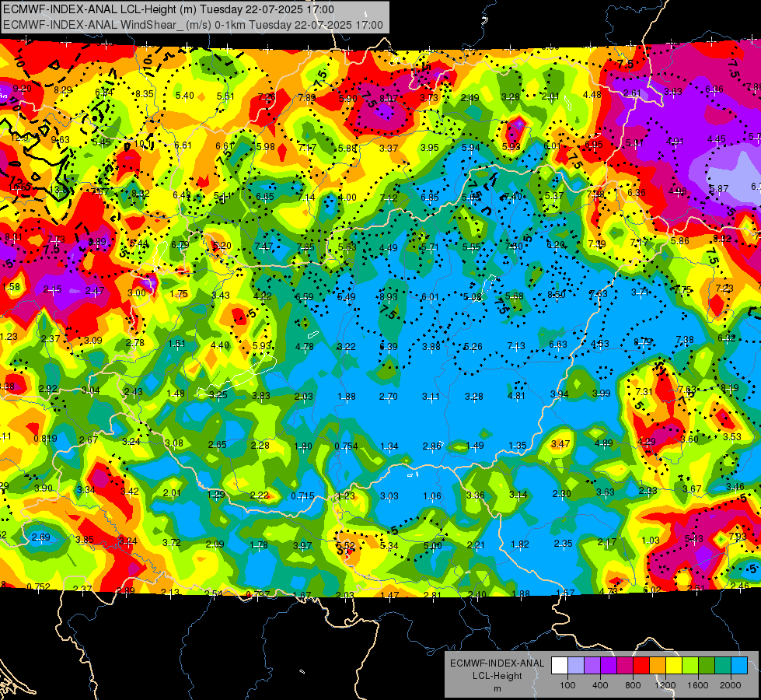Click the wind shear value 8.29
Image resolution: width=761 pixels, height=700 pixels.
click(63, 90)
